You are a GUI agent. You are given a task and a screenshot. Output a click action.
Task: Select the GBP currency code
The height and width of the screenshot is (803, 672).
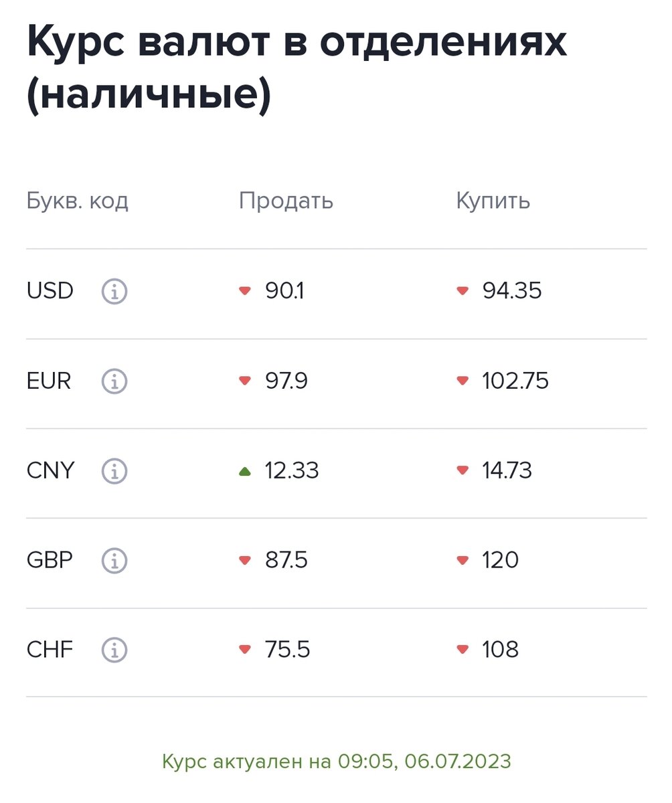(50, 560)
